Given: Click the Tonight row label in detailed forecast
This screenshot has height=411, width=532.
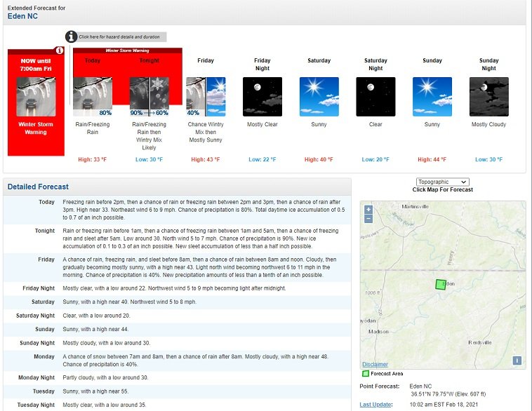Looking at the screenshot, I should tap(45, 231).
